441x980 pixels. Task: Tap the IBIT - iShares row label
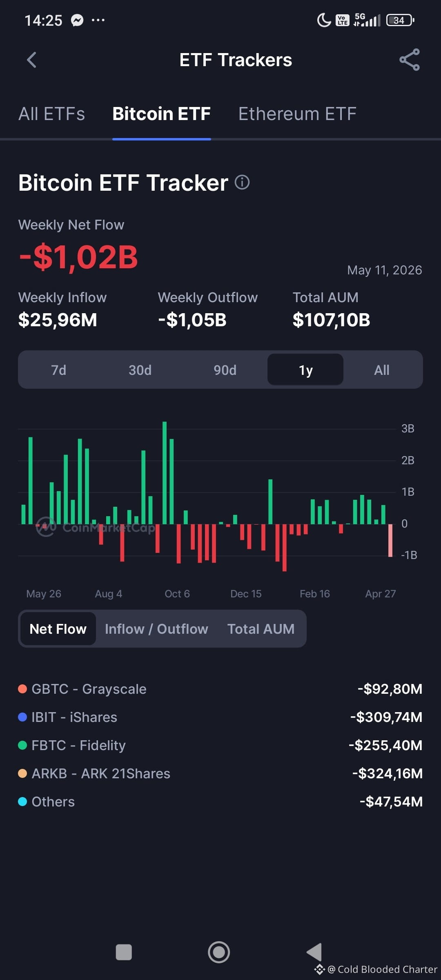click(x=74, y=717)
